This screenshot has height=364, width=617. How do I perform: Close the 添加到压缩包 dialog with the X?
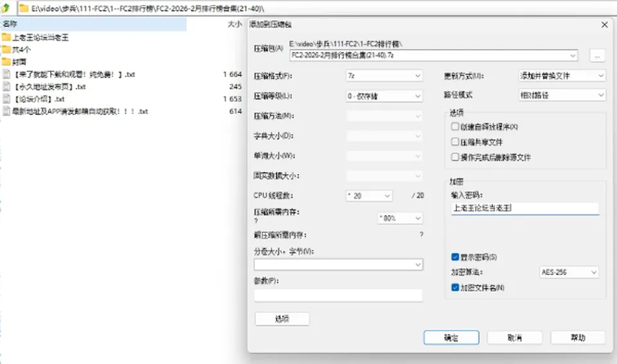click(604, 25)
